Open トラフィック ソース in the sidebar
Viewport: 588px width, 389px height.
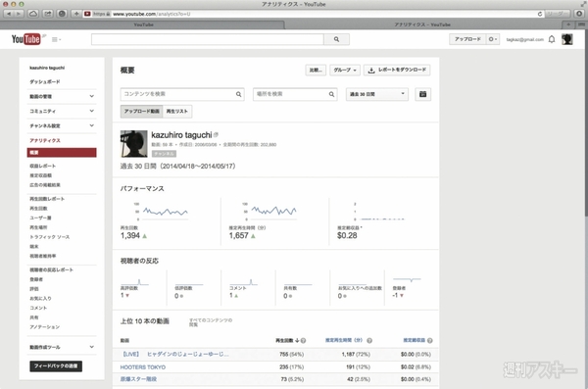point(50,237)
